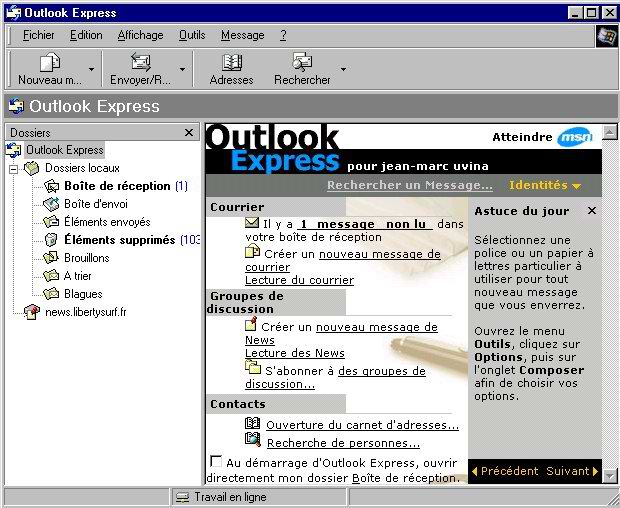The width and height of the screenshot is (620, 508).
Task: Click the Nouveau message toolbar icon
Action: tap(50, 62)
